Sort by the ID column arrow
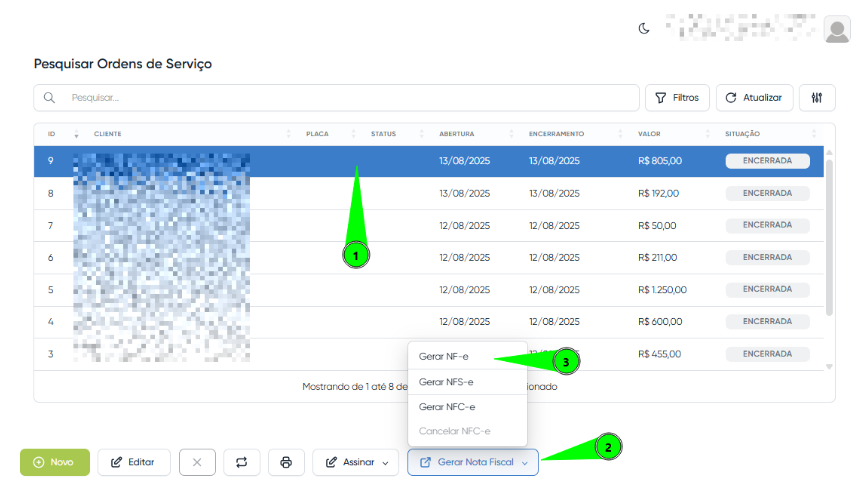Image resolution: width=863 pixels, height=490 pixels. (x=76, y=134)
